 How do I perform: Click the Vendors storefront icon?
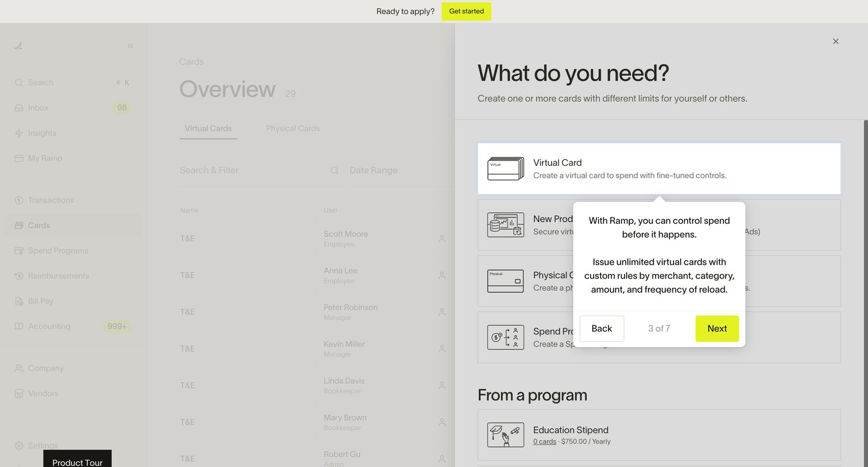tap(19, 394)
